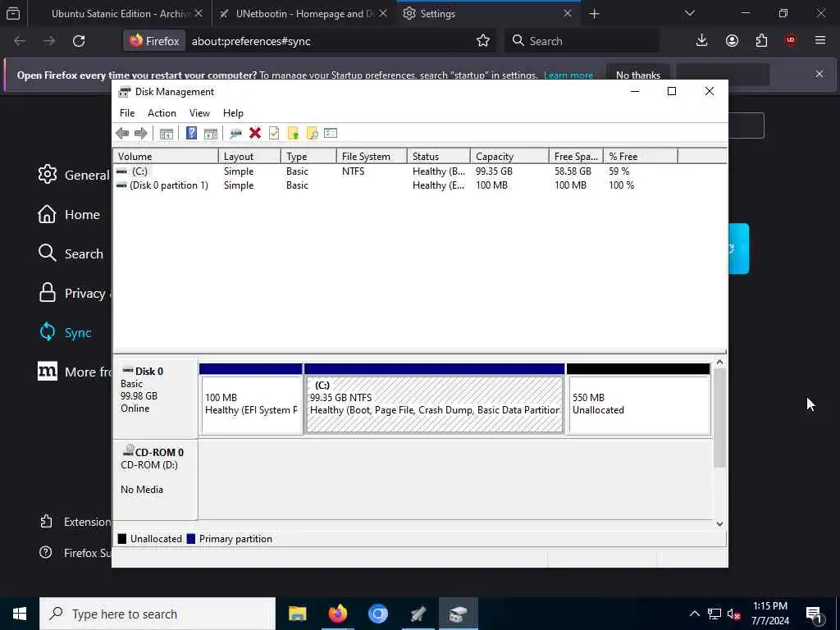This screenshot has width=840, height=630.
Task: Reload the page in Firefox
Action: tap(79, 41)
